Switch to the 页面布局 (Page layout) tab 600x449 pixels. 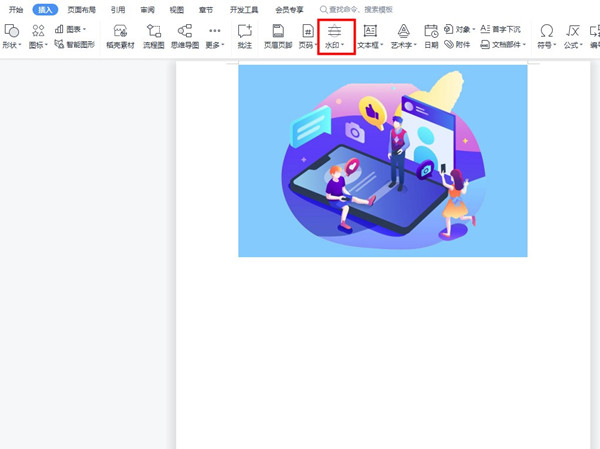[81, 9]
